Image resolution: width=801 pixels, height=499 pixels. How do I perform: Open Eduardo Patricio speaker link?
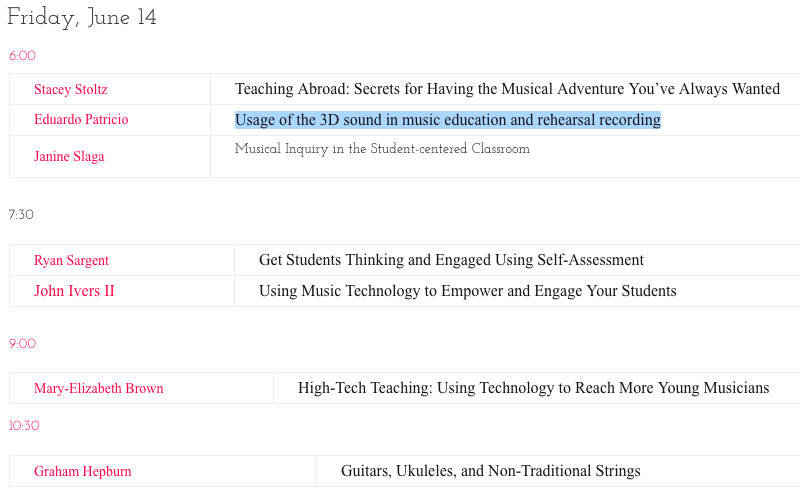coord(81,120)
